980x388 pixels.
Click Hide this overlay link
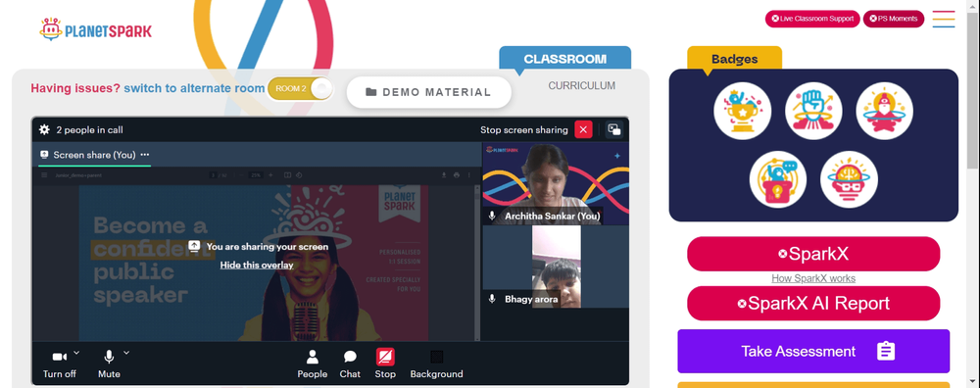coord(256,265)
